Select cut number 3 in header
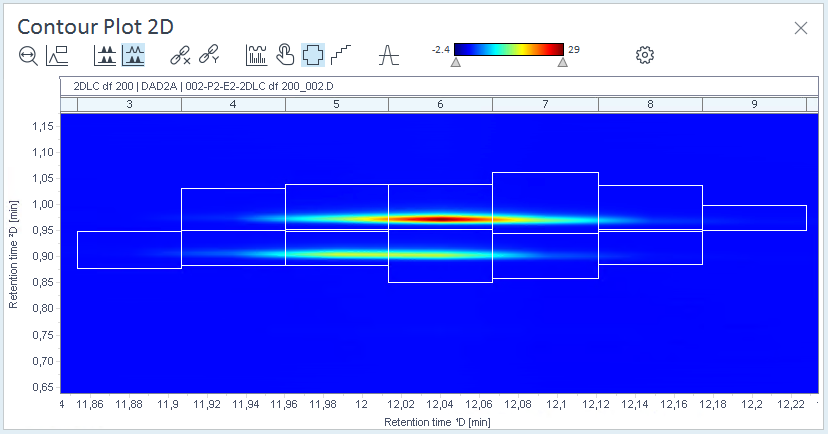Screen dimensions: 828x434 click(x=129, y=105)
